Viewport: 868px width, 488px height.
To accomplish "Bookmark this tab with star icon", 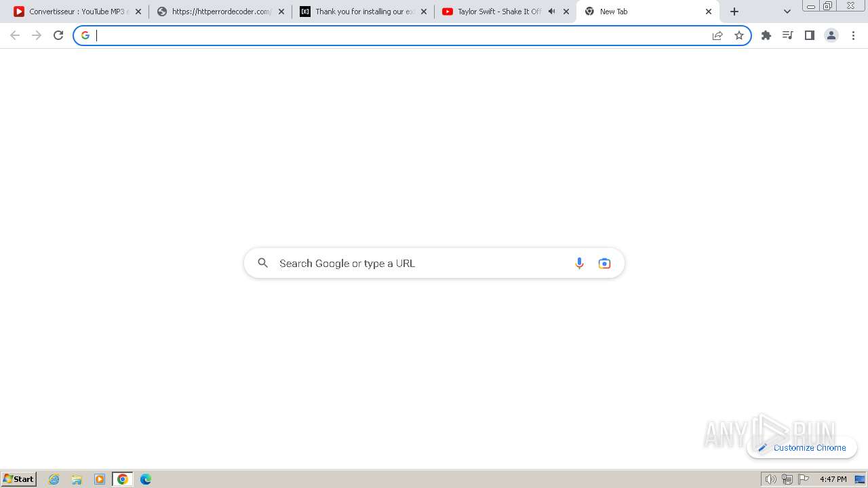I will 739,35.
